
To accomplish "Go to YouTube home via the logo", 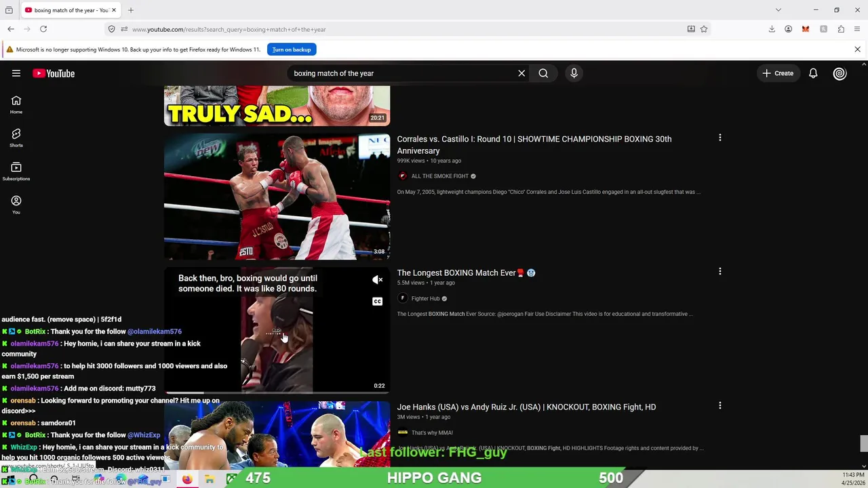I will (x=54, y=73).
